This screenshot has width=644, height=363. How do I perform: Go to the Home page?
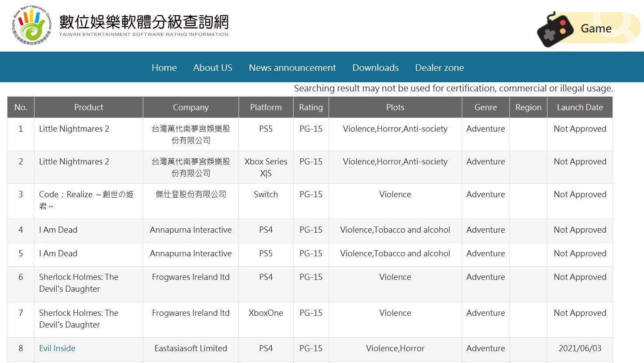click(x=164, y=67)
